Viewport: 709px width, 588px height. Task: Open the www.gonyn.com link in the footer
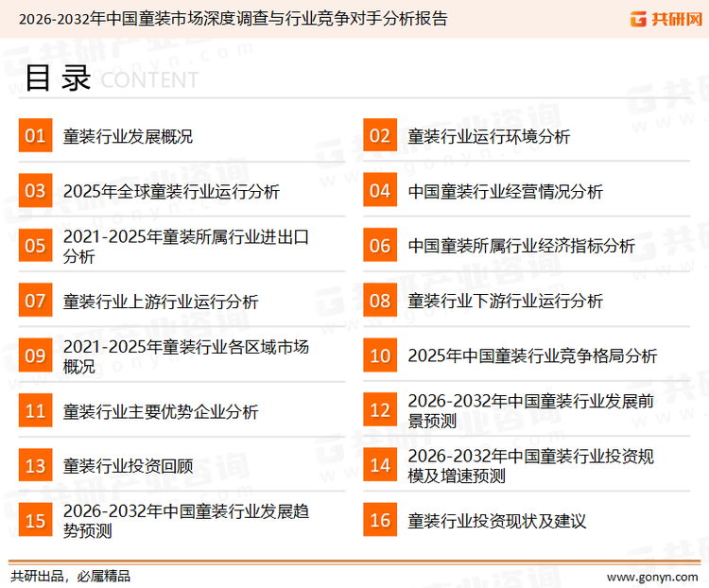(x=652, y=578)
